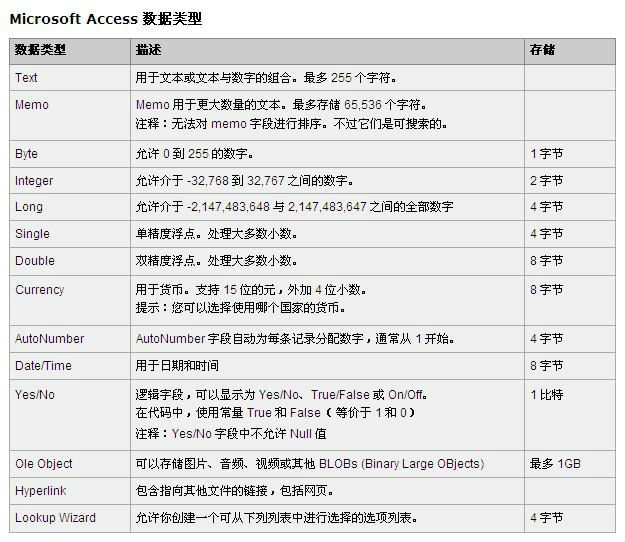This screenshot has width=625, height=542.
Task: Click the note 'Yes/No 字段中不允许 Null 值'
Action: (231, 434)
